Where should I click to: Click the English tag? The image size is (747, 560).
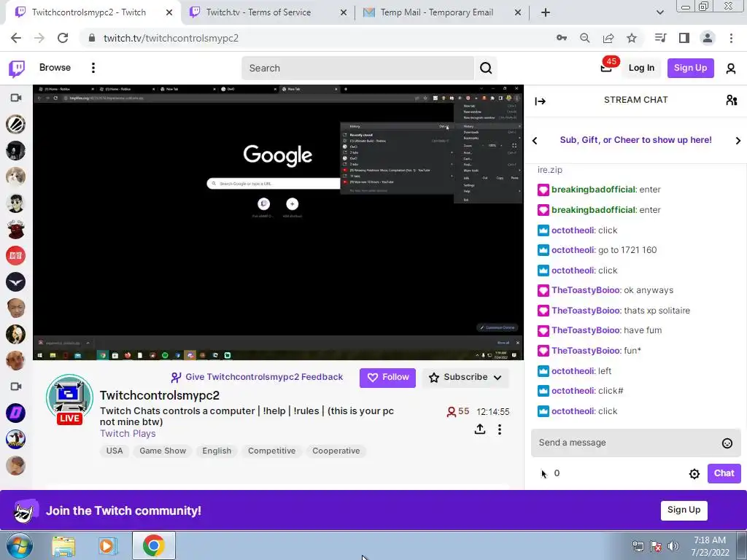[x=217, y=451]
